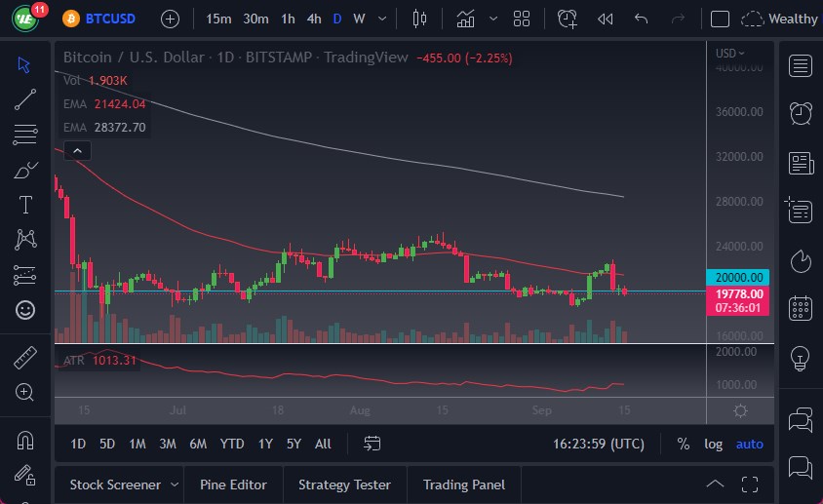
Task: Select the ruler measure tool
Action: 25,358
